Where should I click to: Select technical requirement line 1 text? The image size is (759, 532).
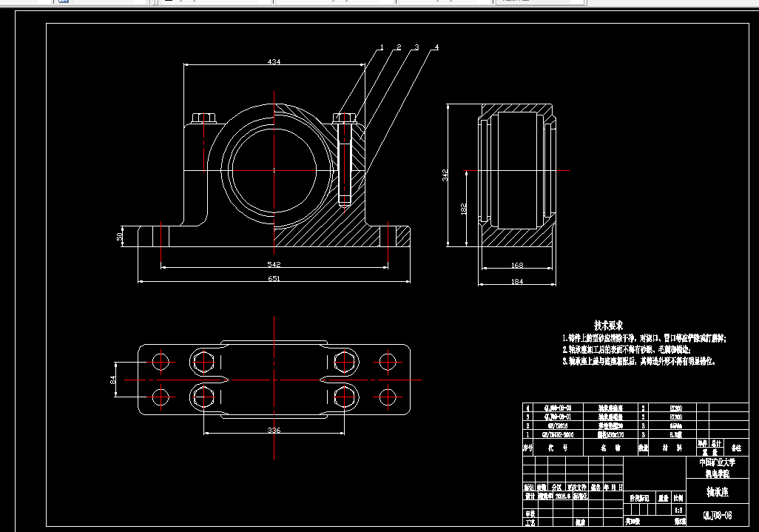point(644,338)
